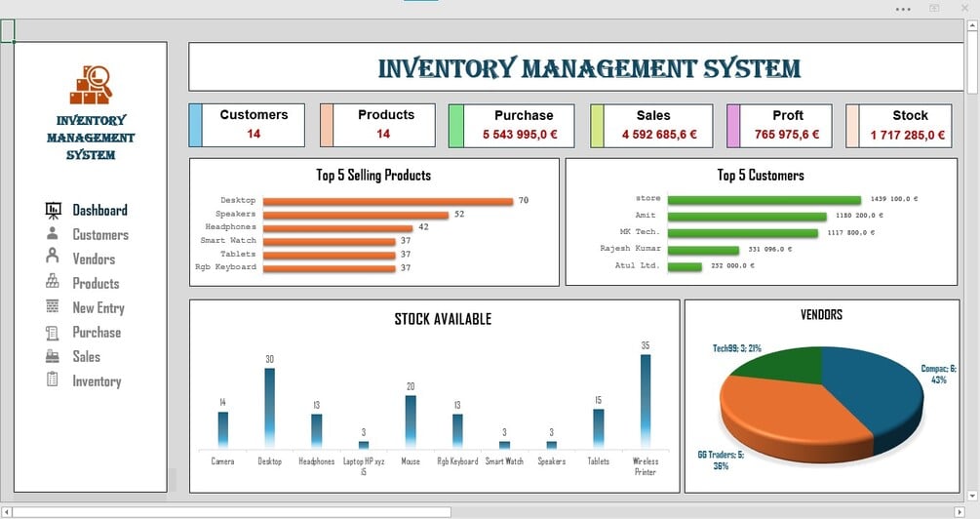Click the Customers person icon in sidebar

(53, 234)
